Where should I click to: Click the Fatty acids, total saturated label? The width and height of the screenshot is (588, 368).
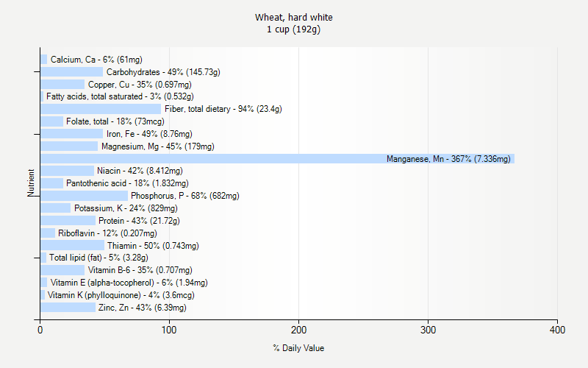tap(120, 96)
